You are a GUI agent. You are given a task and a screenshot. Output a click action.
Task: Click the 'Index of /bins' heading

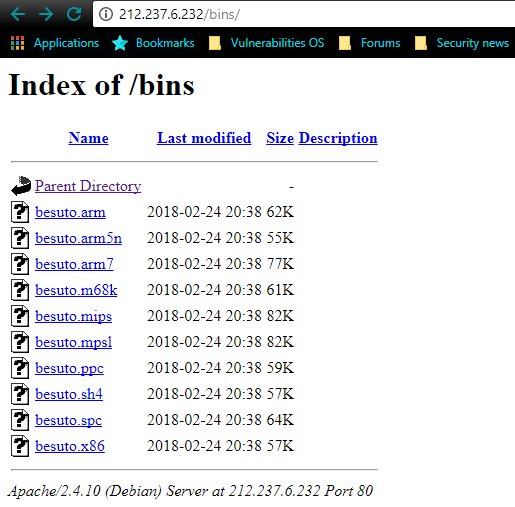click(x=101, y=85)
